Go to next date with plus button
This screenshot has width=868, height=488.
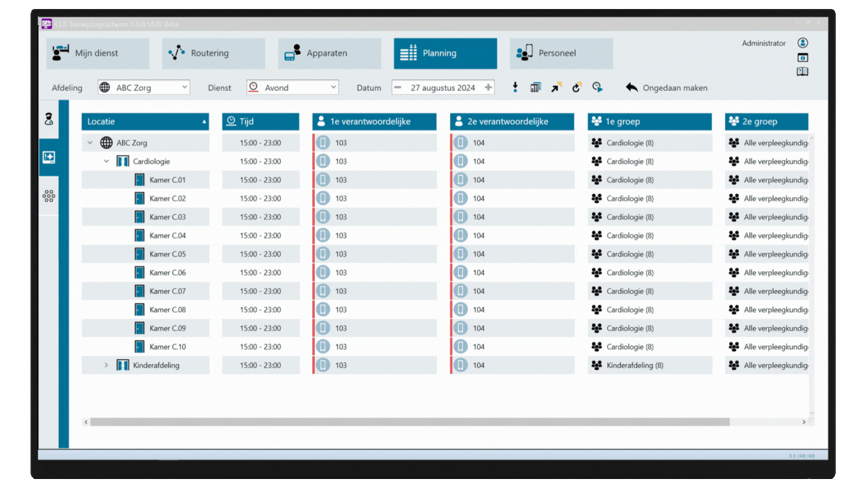(x=488, y=88)
